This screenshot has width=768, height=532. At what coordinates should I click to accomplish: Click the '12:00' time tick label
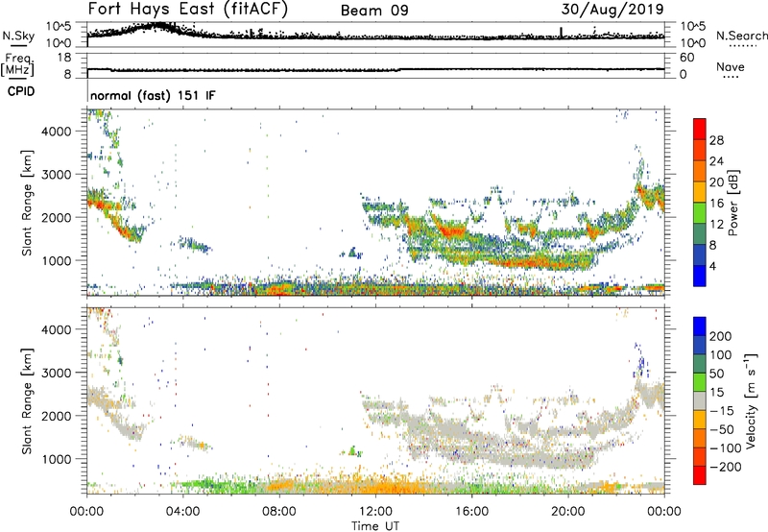coord(375,512)
